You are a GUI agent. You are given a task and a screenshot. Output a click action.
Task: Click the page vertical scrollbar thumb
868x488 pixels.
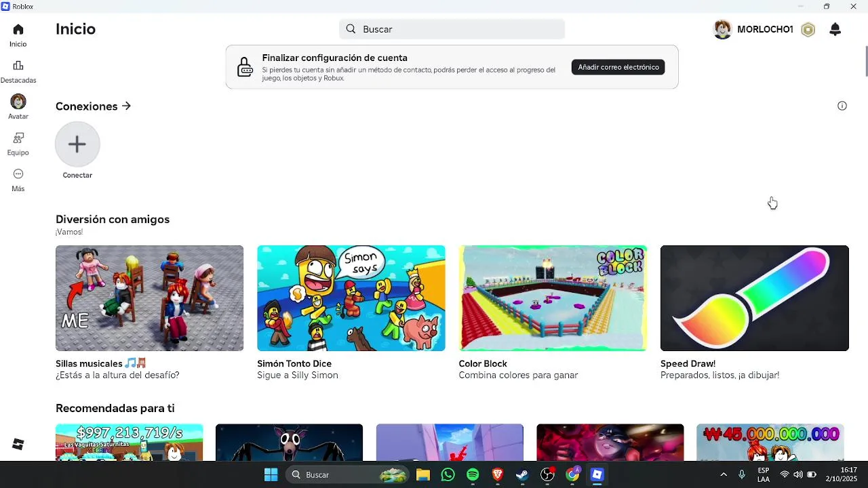[x=865, y=61]
